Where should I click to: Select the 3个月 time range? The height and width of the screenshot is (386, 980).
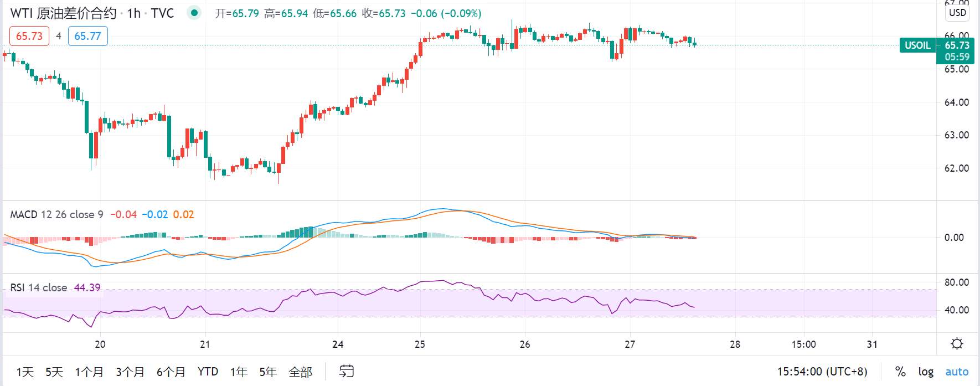[x=130, y=372]
